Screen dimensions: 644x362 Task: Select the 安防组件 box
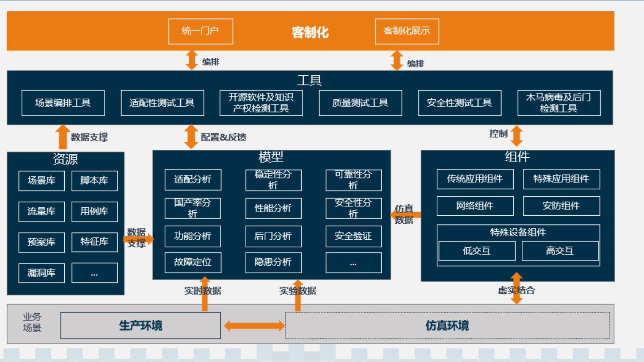click(x=561, y=206)
